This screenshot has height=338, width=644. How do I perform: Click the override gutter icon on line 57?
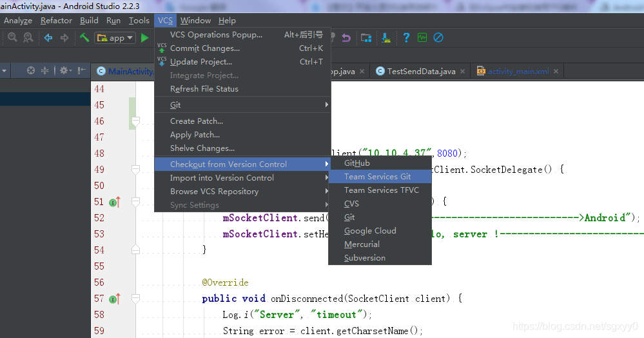tap(115, 299)
